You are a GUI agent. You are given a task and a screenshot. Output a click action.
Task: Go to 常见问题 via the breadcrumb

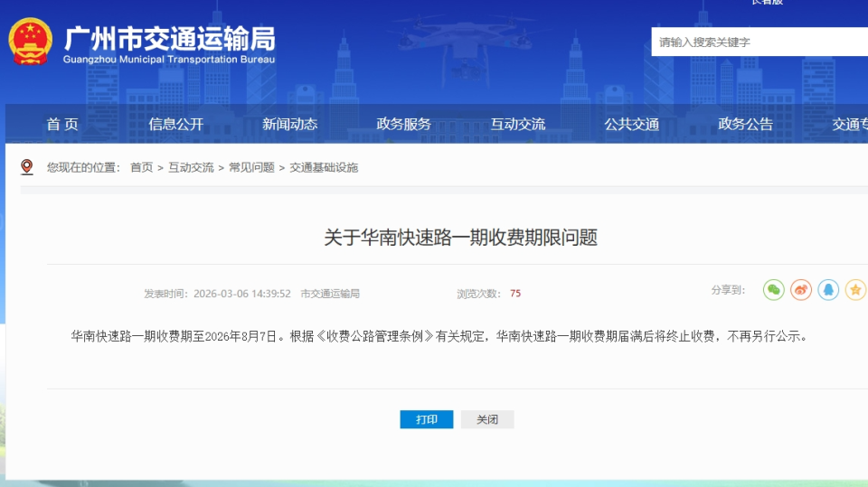click(251, 168)
